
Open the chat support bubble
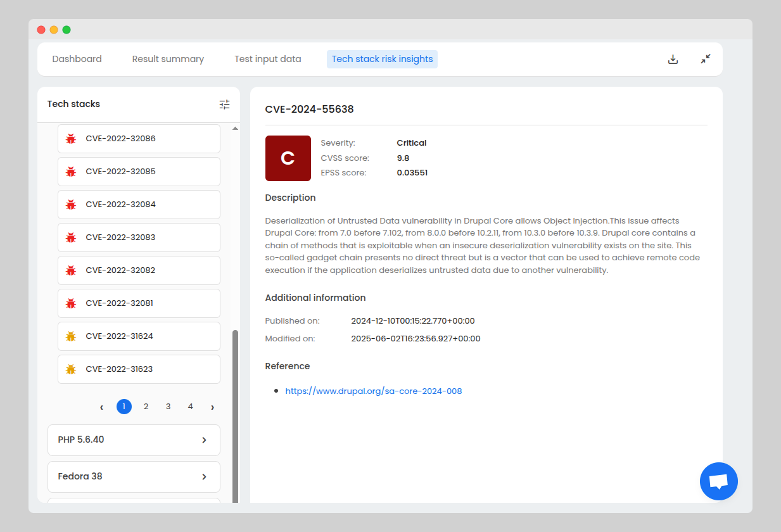pos(718,481)
